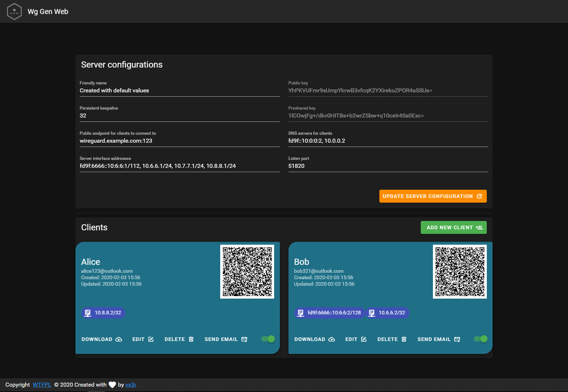Click the Server configurations heading
Screen dimensions: 568x392
pyautogui.click(x=122, y=65)
